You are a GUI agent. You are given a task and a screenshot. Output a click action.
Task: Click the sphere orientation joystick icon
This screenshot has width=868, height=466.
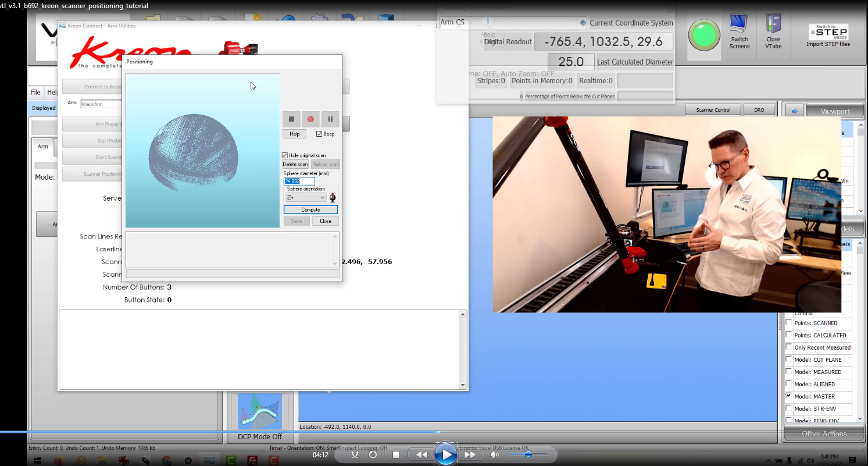click(x=333, y=197)
